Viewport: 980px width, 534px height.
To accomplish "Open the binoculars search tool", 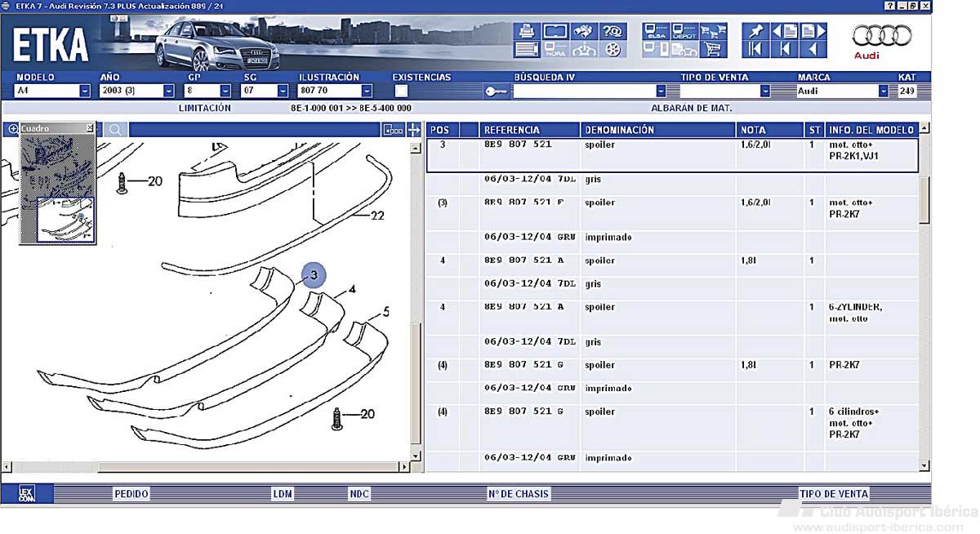I will (583, 31).
